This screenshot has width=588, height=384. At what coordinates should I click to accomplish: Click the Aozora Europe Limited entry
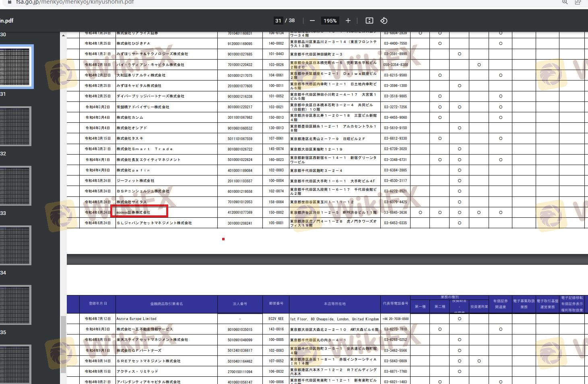pos(136,319)
